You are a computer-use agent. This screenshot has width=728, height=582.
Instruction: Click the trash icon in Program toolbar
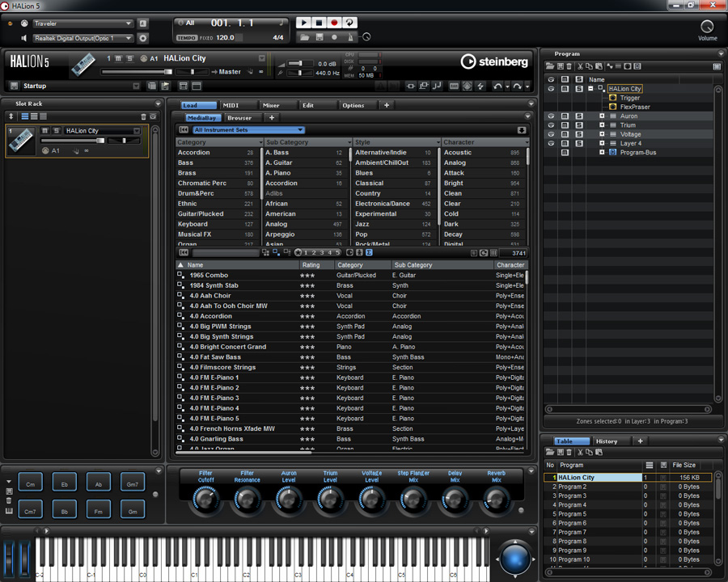(x=569, y=66)
